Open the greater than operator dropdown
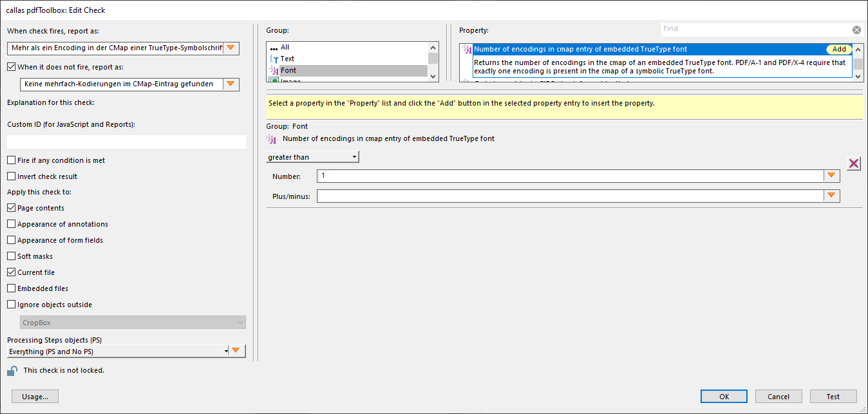Image resolution: width=868 pixels, height=414 pixels. (x=312, y=157)
